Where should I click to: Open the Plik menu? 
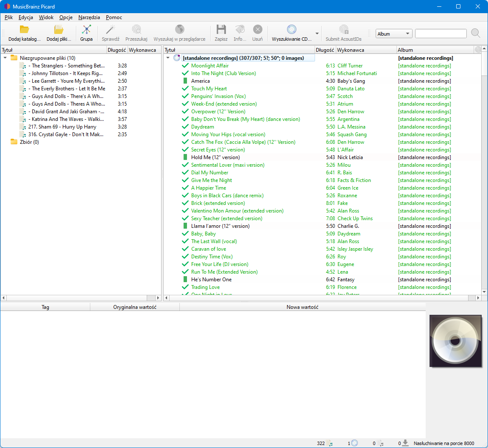click(x=9, y=17)
